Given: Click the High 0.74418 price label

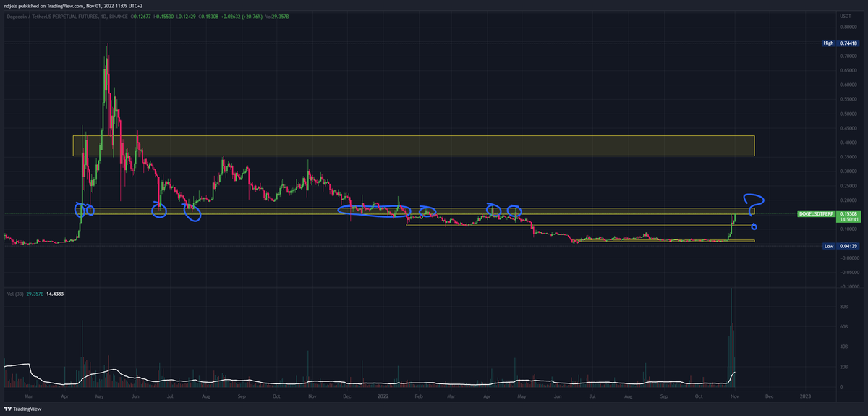Looking at the screenshot, I should [841, 43].
